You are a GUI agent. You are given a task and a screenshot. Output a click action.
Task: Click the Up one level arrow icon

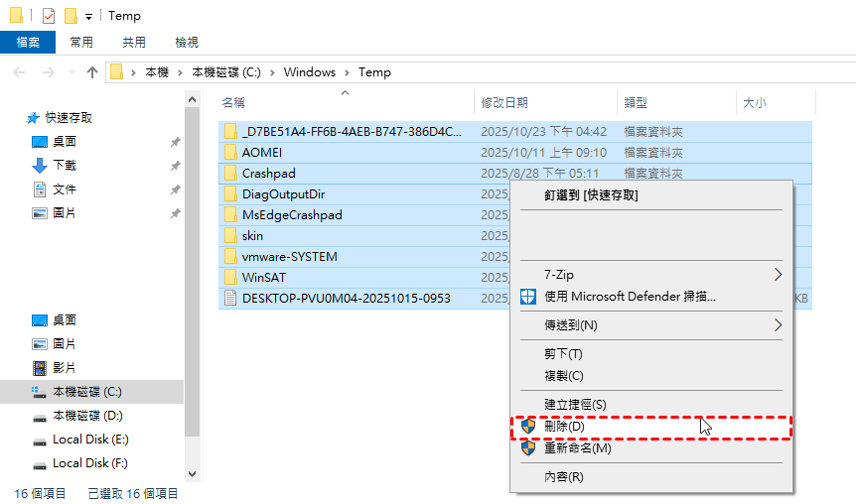tap(92, 71)
